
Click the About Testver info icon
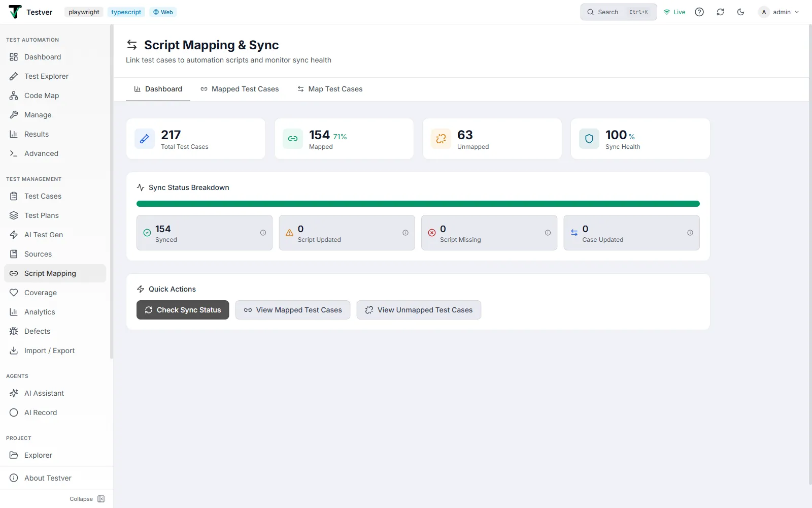pos(14,478)
